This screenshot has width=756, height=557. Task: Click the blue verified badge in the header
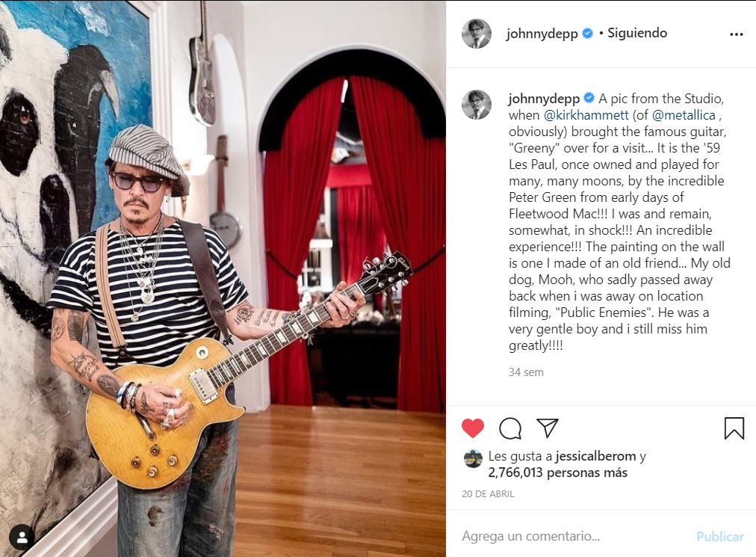(x=587, y=34)
